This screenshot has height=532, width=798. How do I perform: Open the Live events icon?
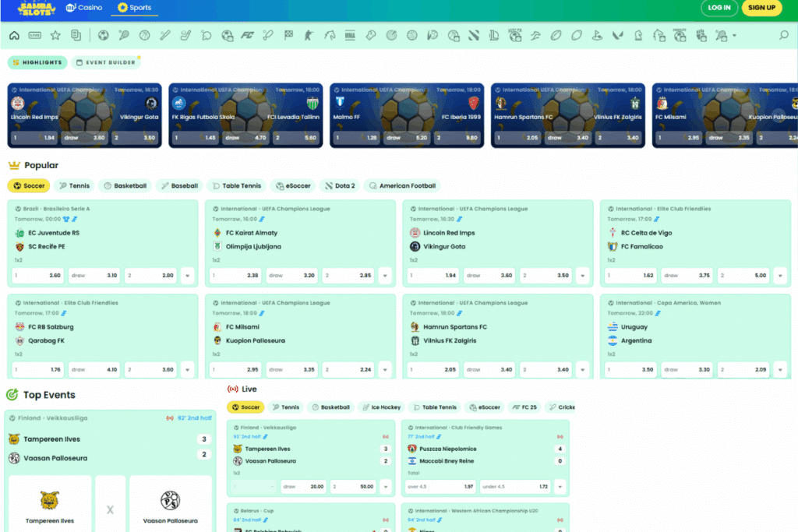pyautogui.click(x=35, y=35)
